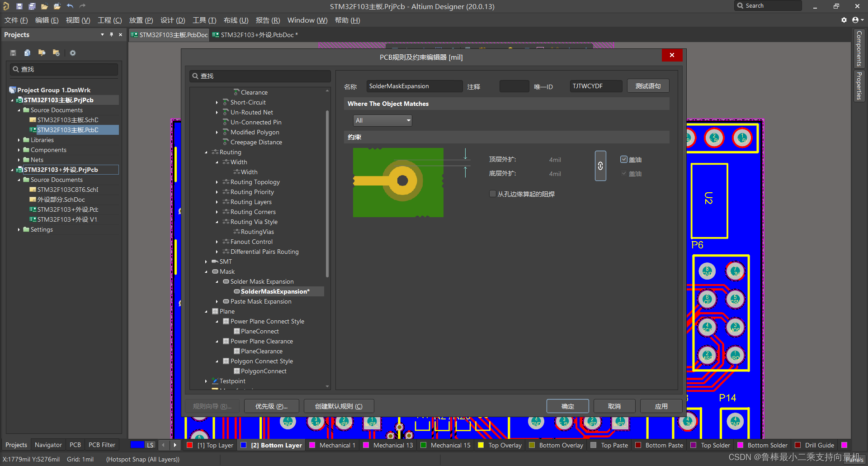Open 文件 (F) menu
Image resolution: width=868 pixels, height=466 pixels.
pos(16,20)
